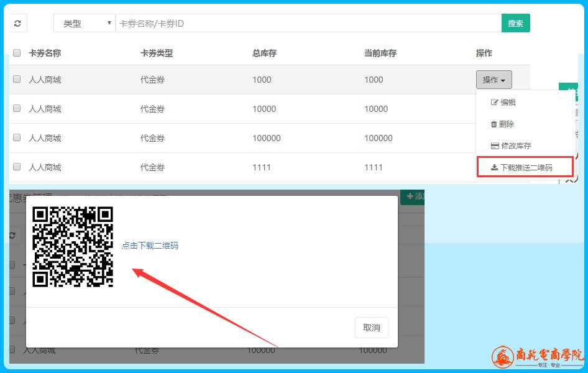Click the 点击下载二维码 link
The width and height of the screenshot is (588, 373).
coord(150,246)
